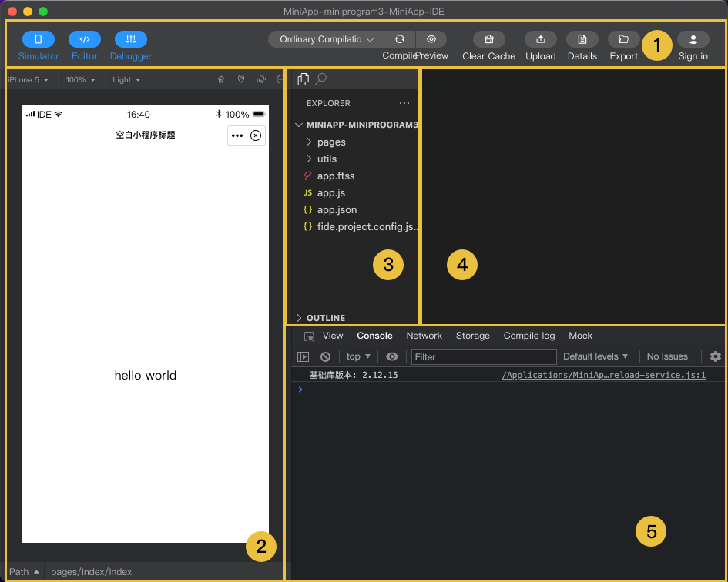This screenshot has width=728, height=582.
Task: Click the Preview eye icon
Action: point(431,39)
